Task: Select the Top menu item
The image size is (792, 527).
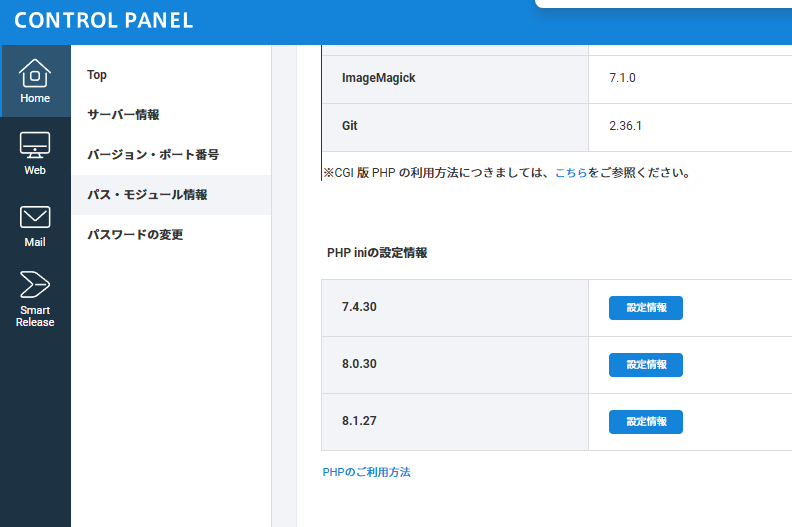Action: point(97,75)
